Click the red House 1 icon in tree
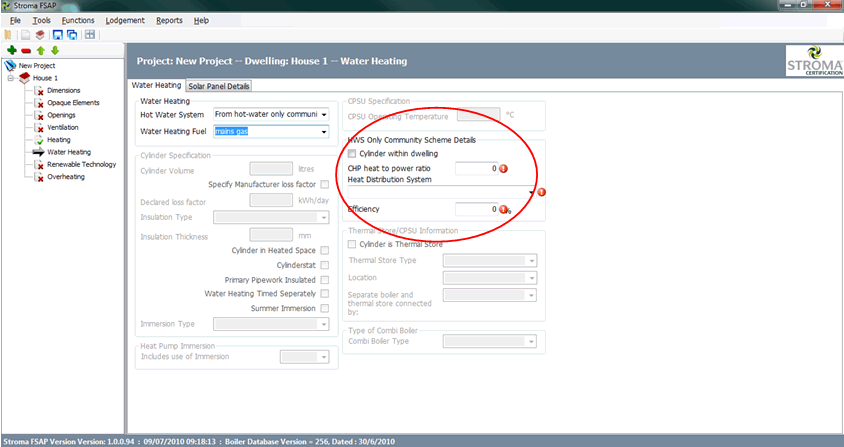844x447 pixels. click(25, 78)
